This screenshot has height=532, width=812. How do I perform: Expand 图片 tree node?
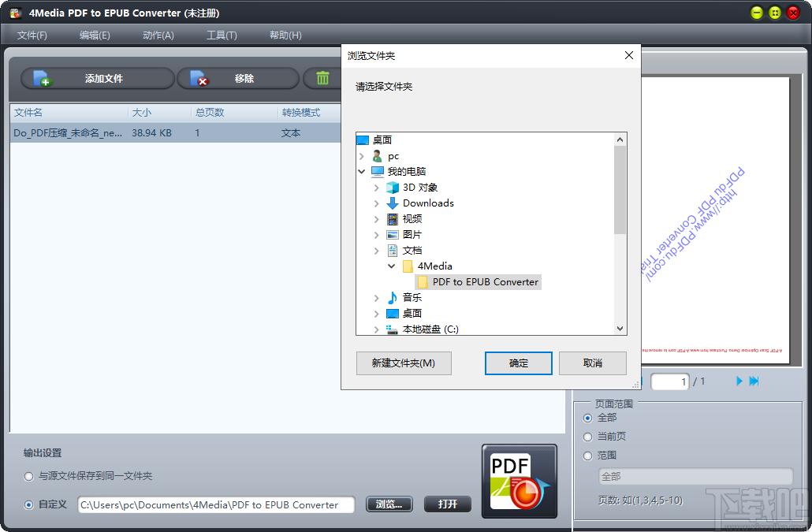pos(377,235)
